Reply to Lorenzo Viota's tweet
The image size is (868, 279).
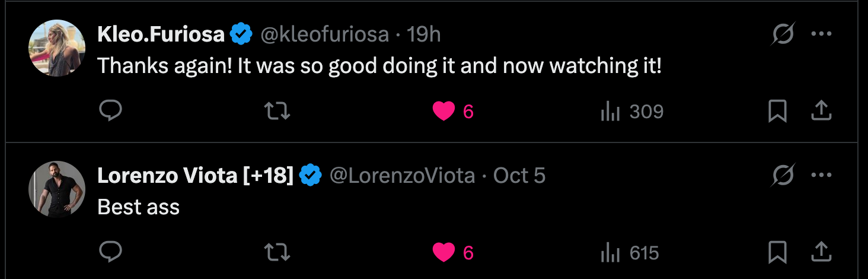point(110,252)
